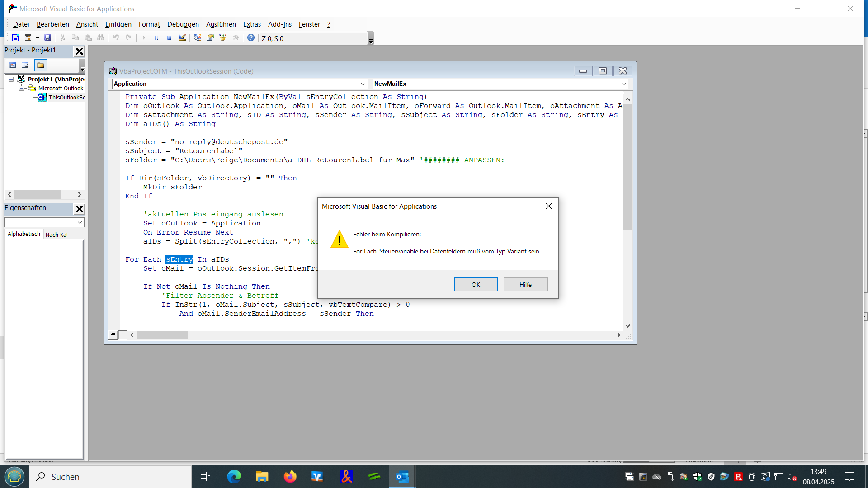This screenshot has height=488, width=868.
Task: Open the Properties Window toolbar icon
Action: click(x=210, y=38)
